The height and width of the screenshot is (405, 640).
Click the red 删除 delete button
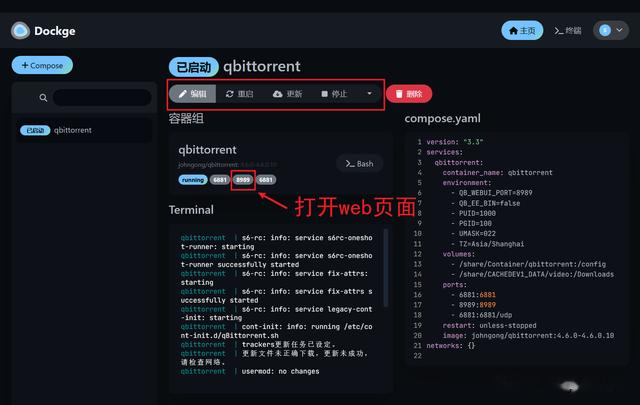point(409,94)
